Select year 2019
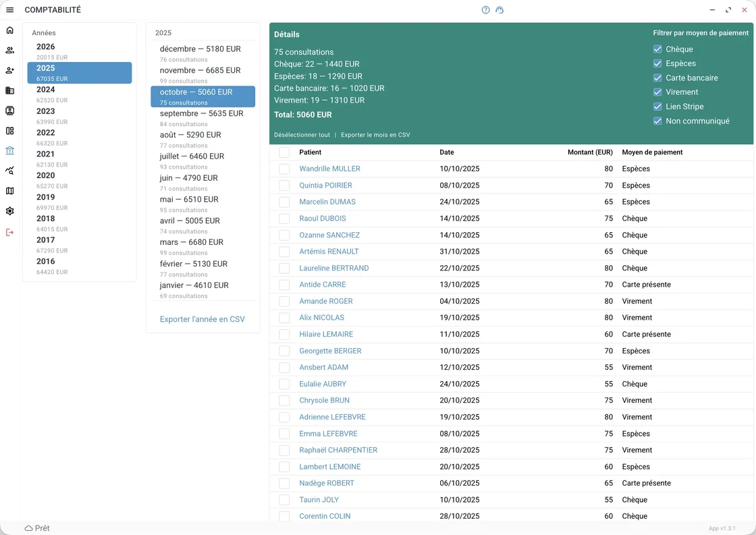Screen dimensions: 756x535 point(80,202)
